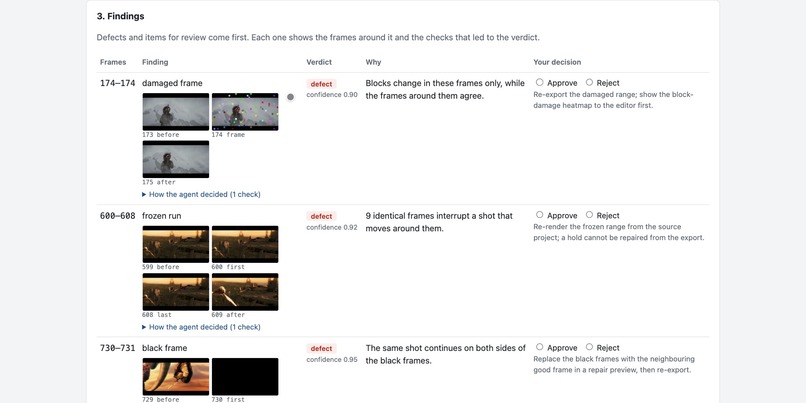This screenshot has height=403, width=806.
Task: Click the defect badge for frozen run
Action: (x=322, y=216)
